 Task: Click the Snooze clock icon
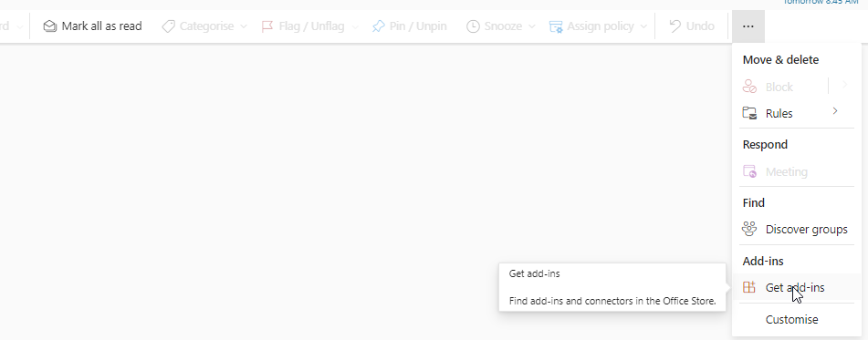[473, 26]
